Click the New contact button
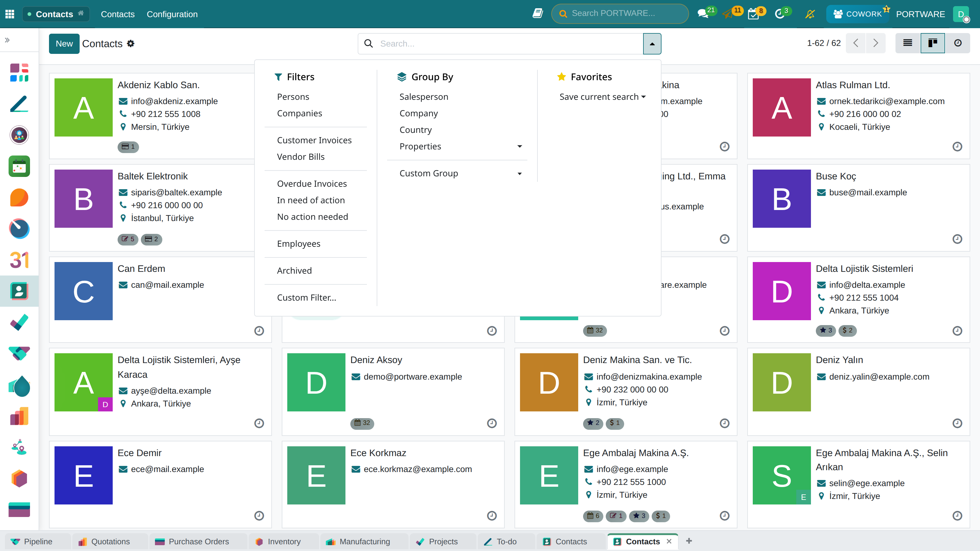The width and height of the screenshot is (980, 551). [64, 44]
